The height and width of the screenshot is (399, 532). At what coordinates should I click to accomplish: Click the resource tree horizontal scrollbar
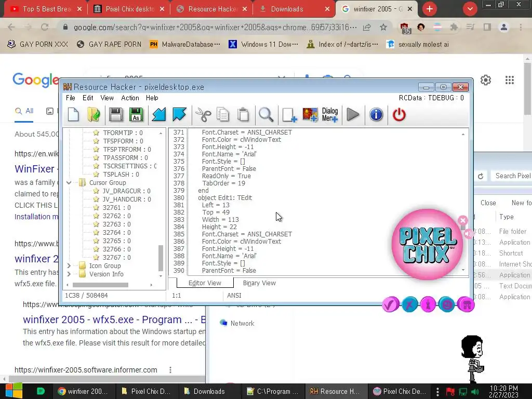click(100, 285)
